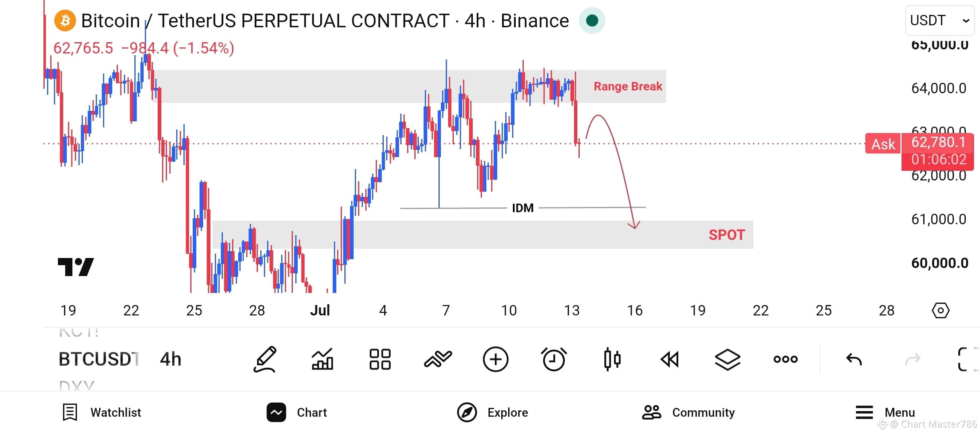Open the strategies trend lines icon
This screenshot has width=980, height=434.
click(438, 359)
